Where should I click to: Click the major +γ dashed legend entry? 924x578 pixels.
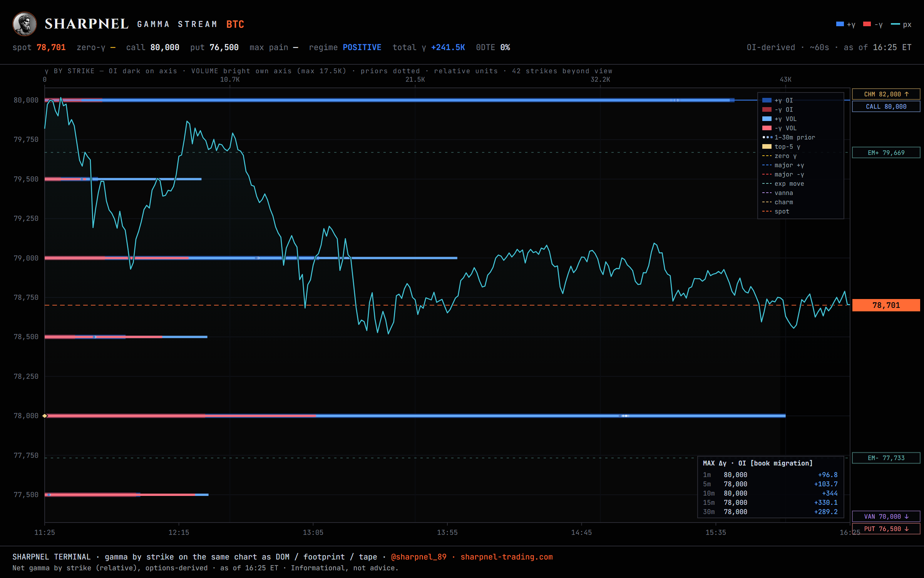pyautogui.click(x=783, y=165)
